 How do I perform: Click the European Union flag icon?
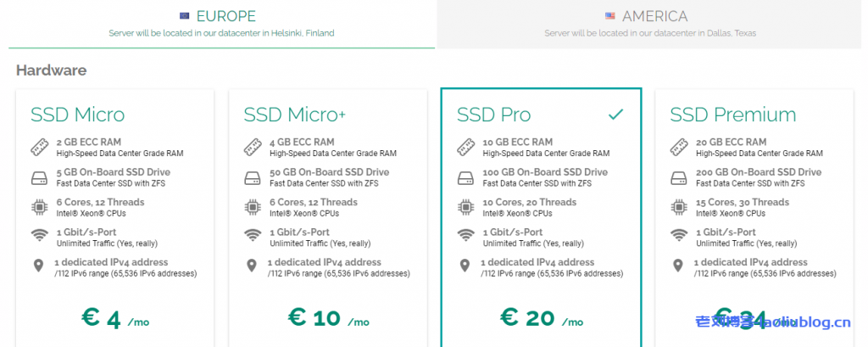tap(184, 16)
